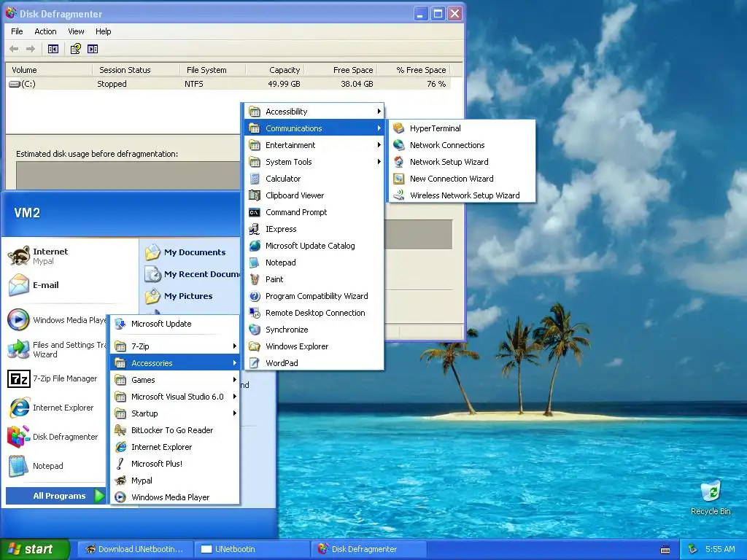The height and width of the screenshot is (560, 747).
Task: Open Remote Desktop Connection
Action: pos(314,313)
